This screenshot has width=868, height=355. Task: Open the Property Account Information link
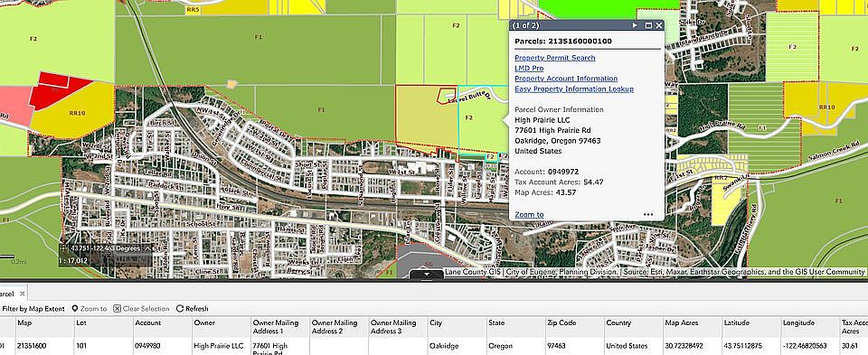(566, 79)
